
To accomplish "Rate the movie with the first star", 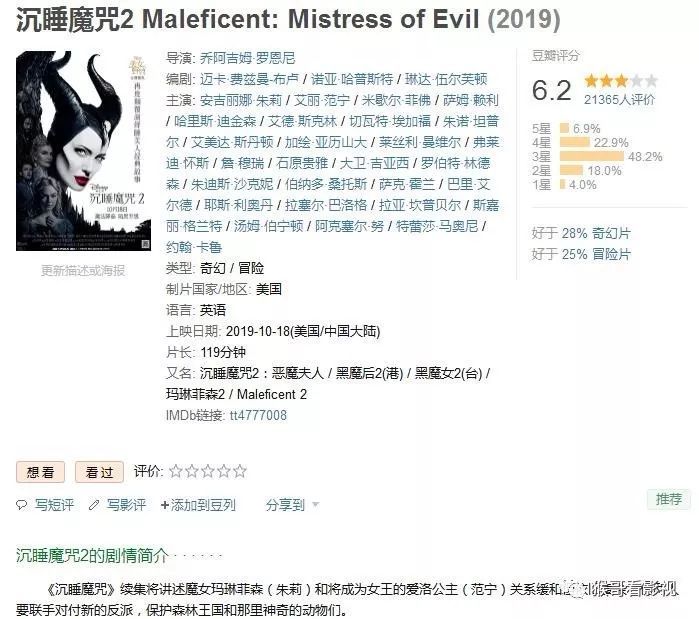I will click(x=176, y=471).
